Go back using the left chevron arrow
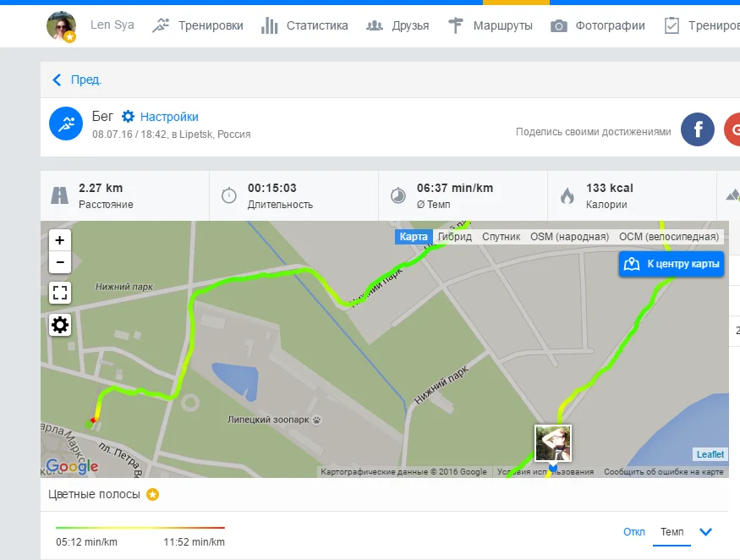Image resolution: width=740 pixels, height=560 pixels. tap(58, 80)
